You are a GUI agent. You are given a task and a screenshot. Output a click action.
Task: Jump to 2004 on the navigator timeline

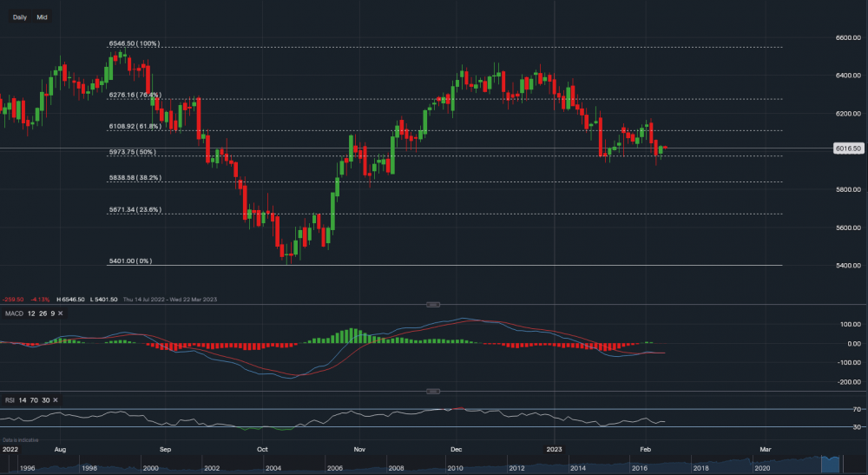(271, 468)
